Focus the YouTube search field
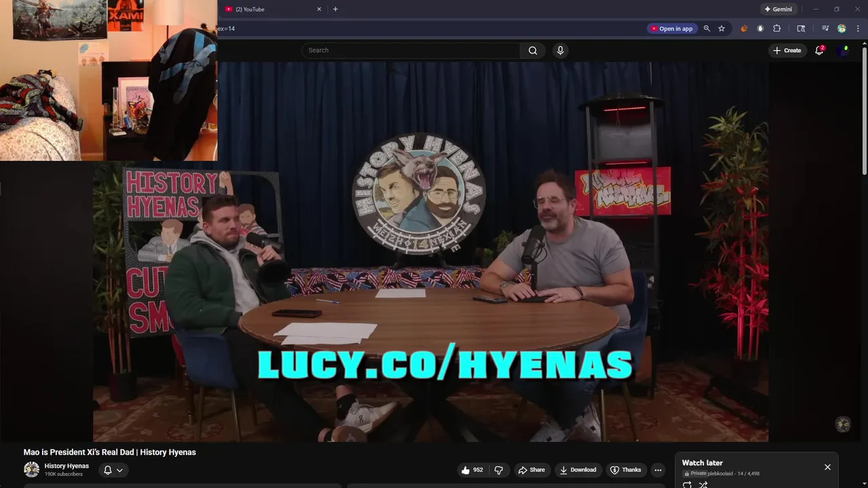The height and width of the screenshot is (488, 868). click(411, 50)
